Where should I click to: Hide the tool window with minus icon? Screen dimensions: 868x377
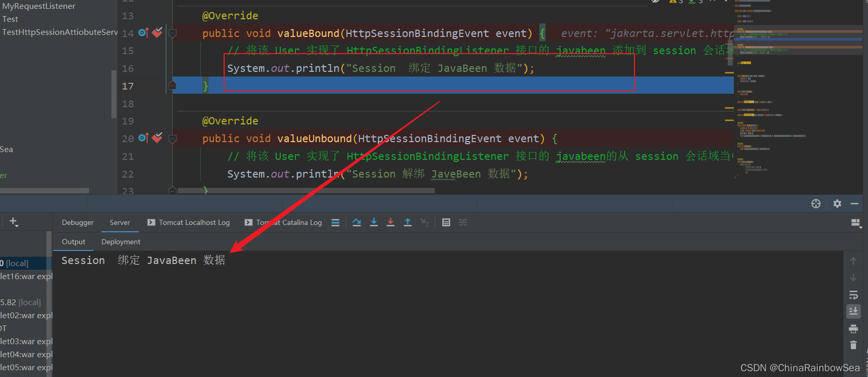[854, 204]
